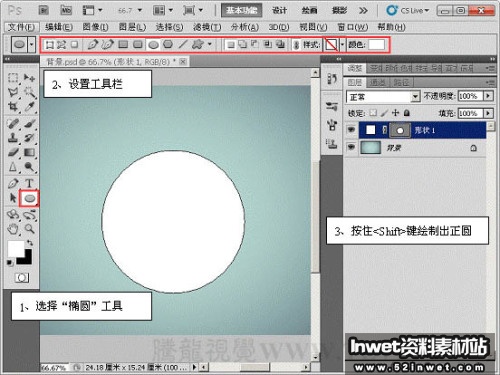Screen dimensions: 500x375
Task: Choose Polygon shape in options bar
Action: [168, 44]
